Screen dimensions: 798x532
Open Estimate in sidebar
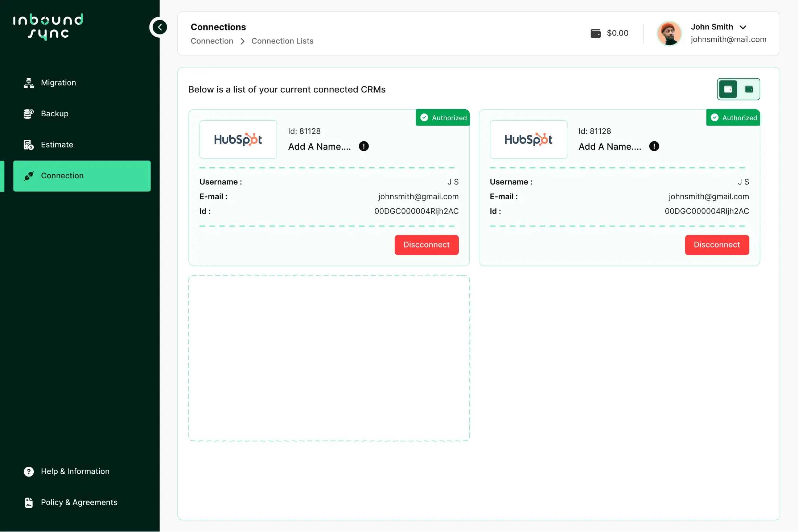57,145
